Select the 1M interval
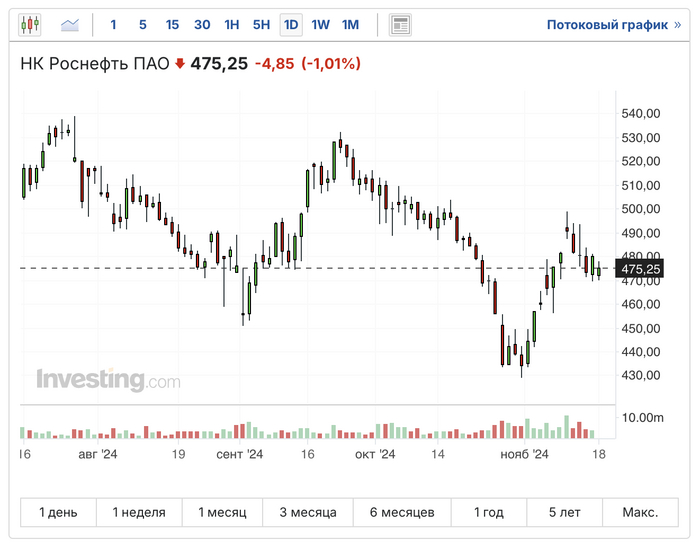This screenshot has width=700, height=549. [x=350, y=24]
